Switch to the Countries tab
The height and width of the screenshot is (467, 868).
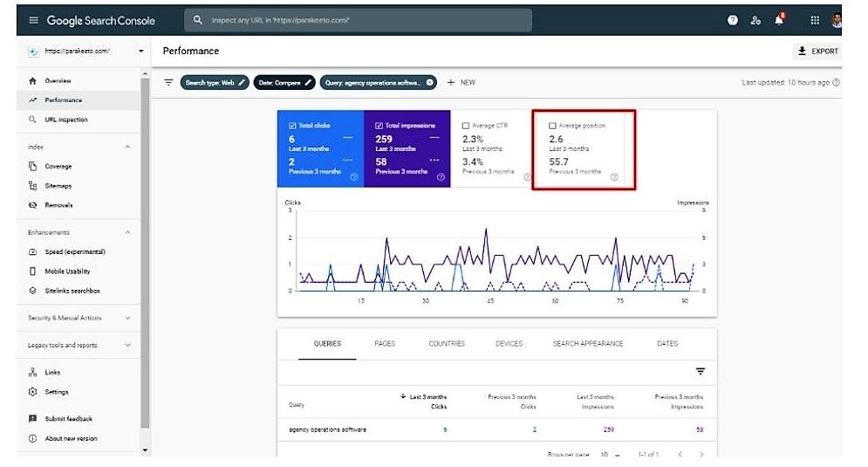pyautogui.click(x=447, y=343)
